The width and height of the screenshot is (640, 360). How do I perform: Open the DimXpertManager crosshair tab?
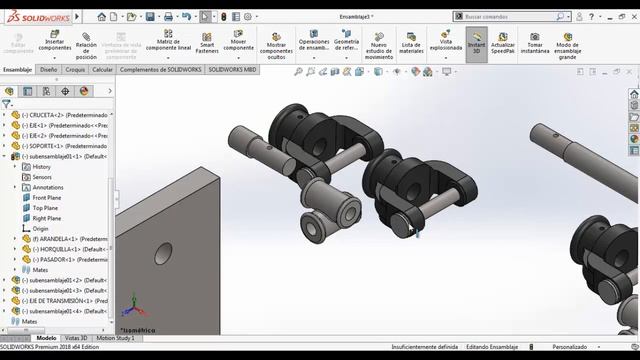(65, 91)
